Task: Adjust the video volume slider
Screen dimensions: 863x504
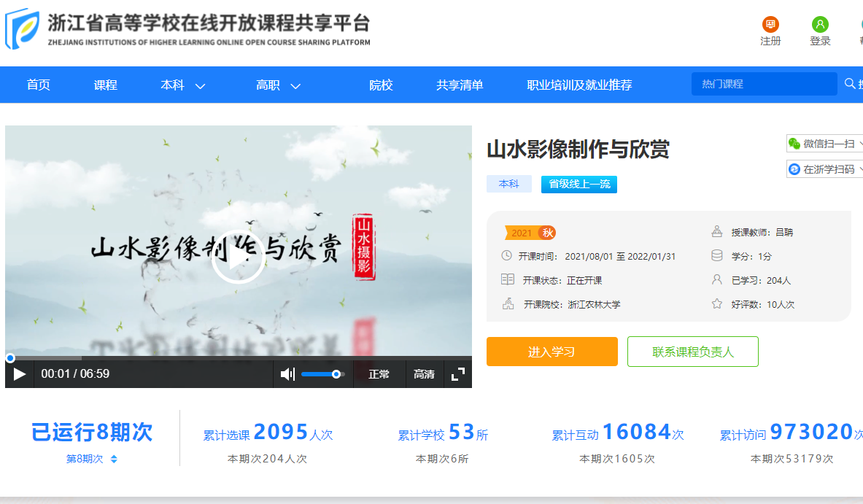Action: (x=321, y=374)
